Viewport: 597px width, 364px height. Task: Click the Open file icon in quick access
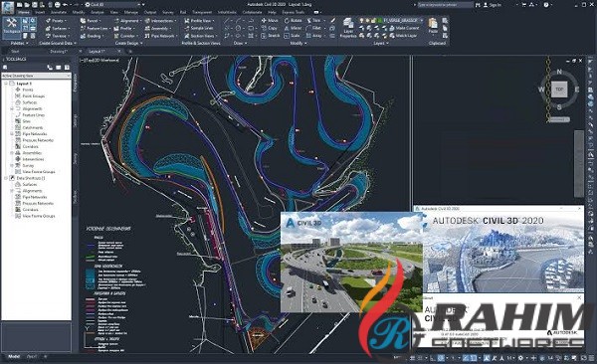[x=27, y=5]
